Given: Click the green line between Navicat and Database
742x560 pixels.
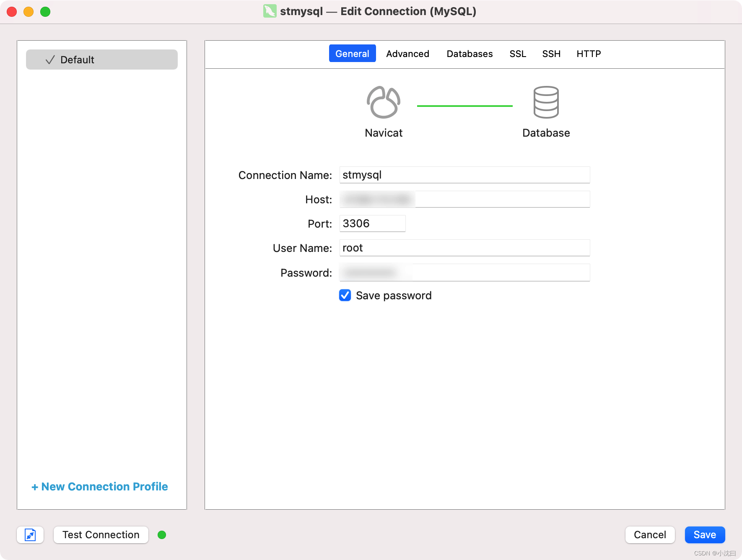Looking at the screenshot, I should 464,106.
